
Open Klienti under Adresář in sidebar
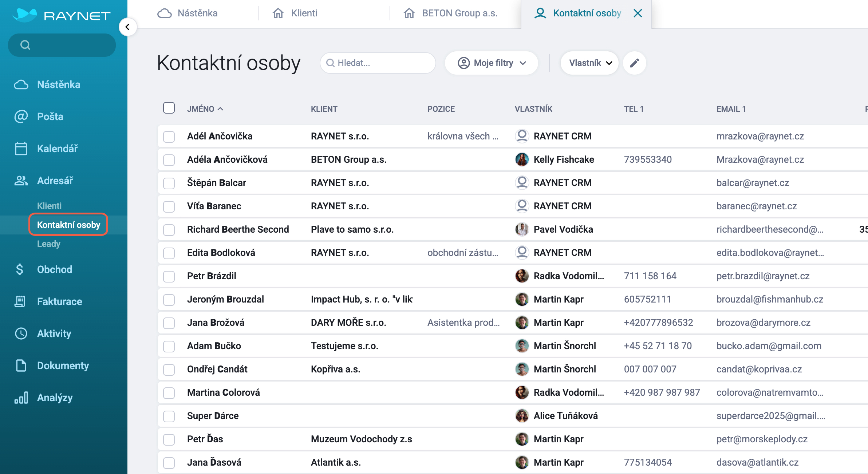(x=49, y=206)
